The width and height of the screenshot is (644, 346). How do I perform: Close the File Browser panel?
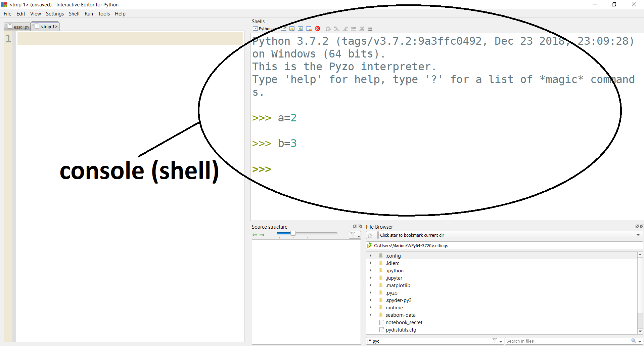[642, 227]
